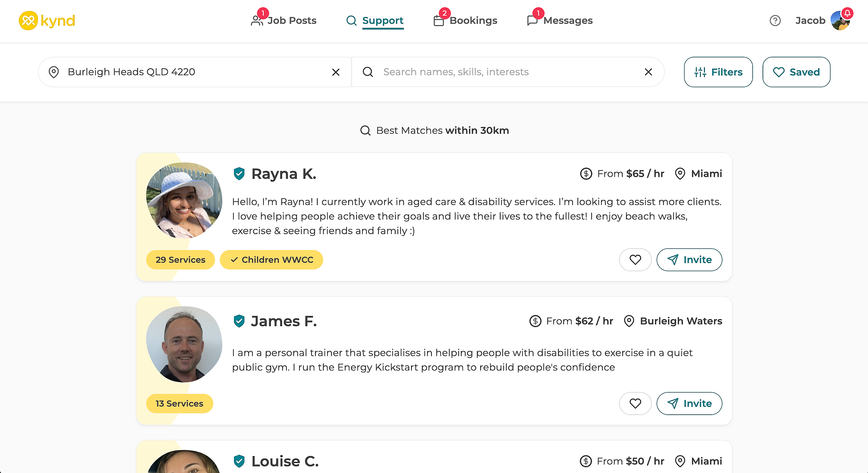Open the Job Posts tab

(x=284, y=21)
